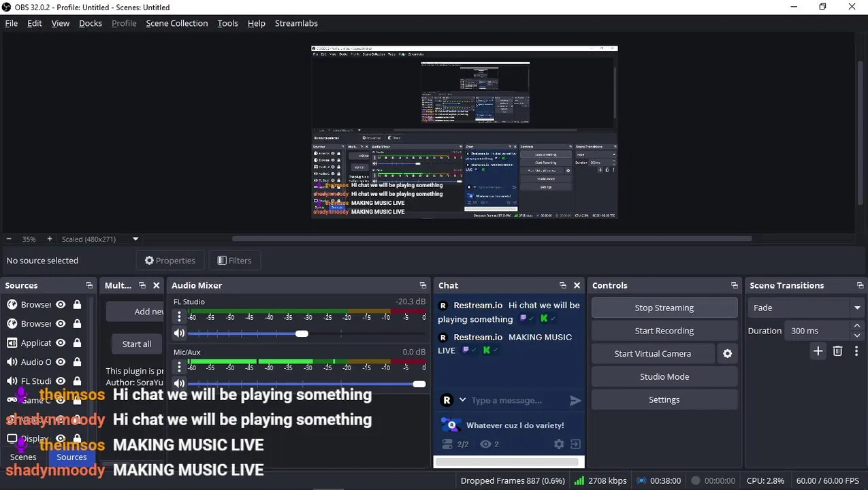Click Stop Streaming
868x490 pixels.
click(664, 308)
